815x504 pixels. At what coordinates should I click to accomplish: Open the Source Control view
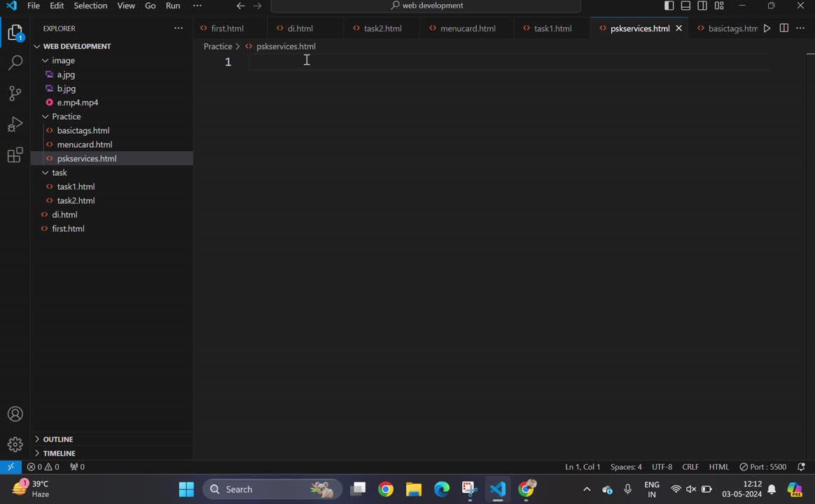point(15,94)
